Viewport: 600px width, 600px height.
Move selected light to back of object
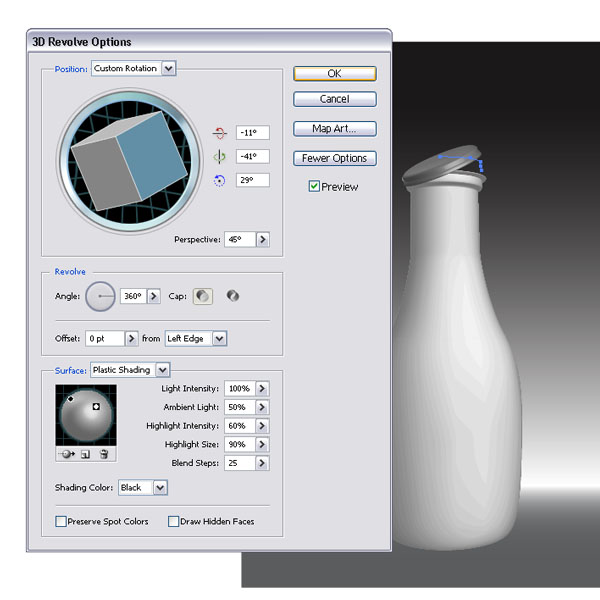click(68, 454)
